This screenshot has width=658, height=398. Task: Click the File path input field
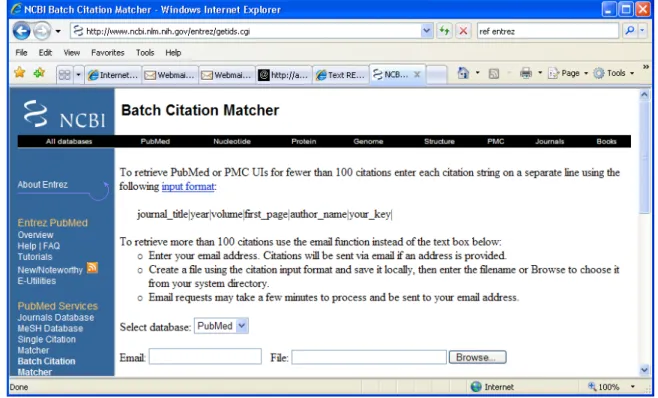(x=369, y=357)
